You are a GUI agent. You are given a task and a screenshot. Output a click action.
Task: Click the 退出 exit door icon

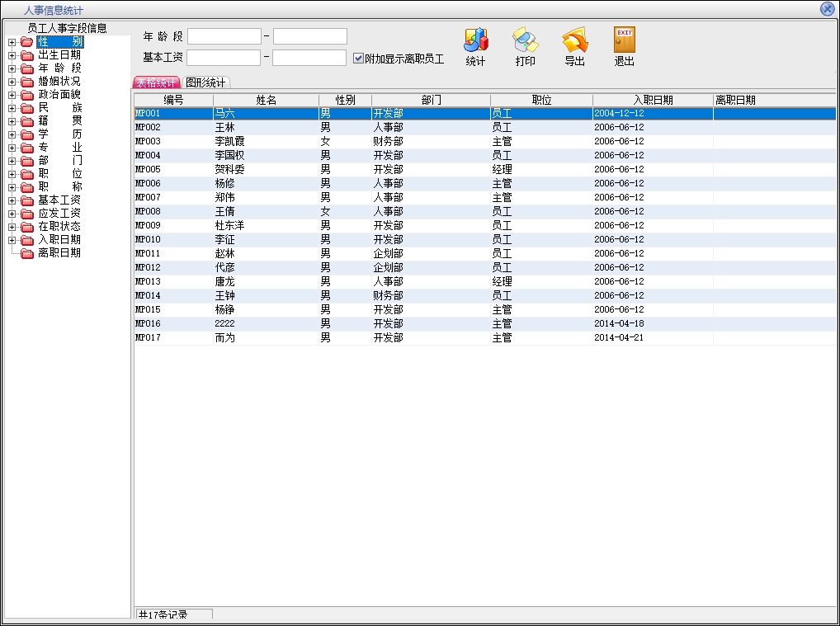(x=624, y=40)
